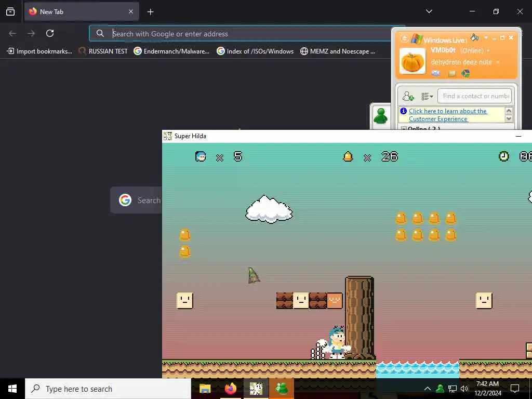Click the pumpkin display picture
The image size is (532, 399).
(412, 61)
